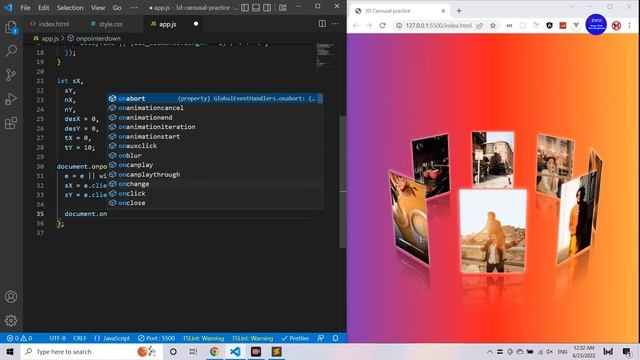Open the File menu
The image size is (640, 360).
(x=25, y=7)
